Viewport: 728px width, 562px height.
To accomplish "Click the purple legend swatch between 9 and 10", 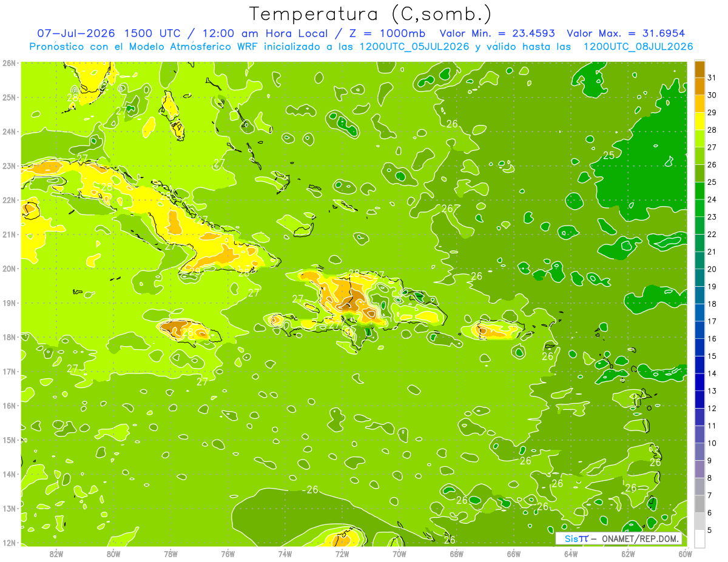I will pyautogui.click(x=699, y=452).
